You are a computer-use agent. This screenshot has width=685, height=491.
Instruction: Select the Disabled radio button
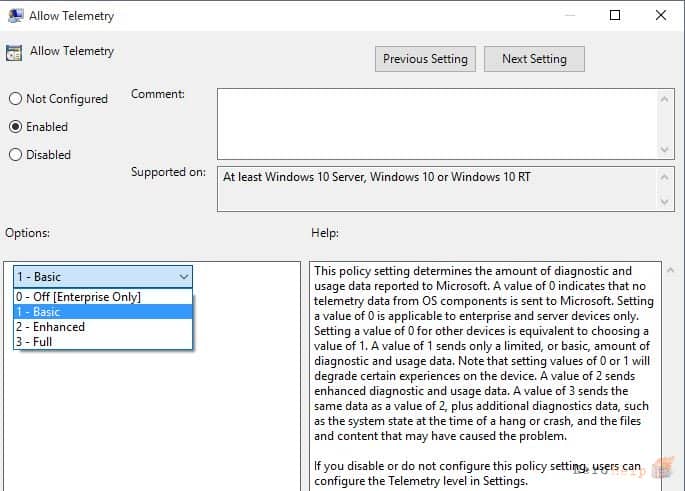point(15,155)
